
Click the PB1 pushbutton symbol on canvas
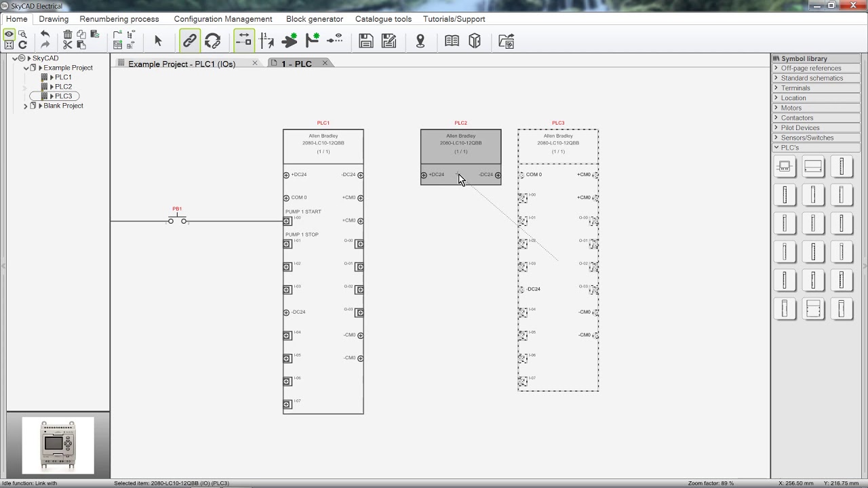tap(177, 220)
